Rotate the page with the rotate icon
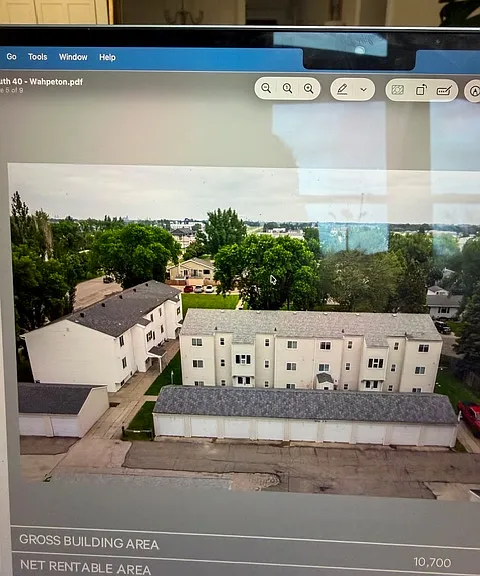Viewport: 480px width, 576px height. click(x=421, y=90)
